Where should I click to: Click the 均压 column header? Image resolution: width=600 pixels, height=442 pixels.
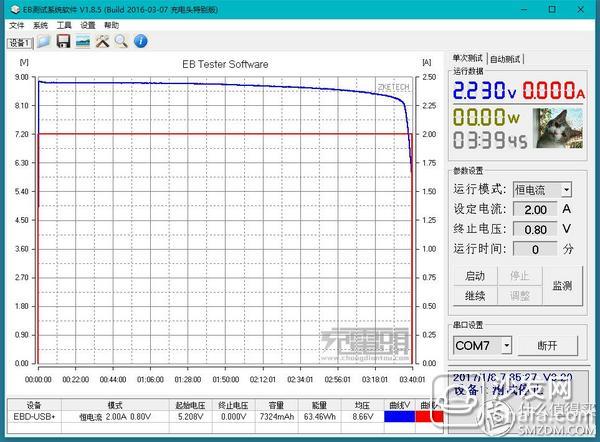(x=362, y=405)
